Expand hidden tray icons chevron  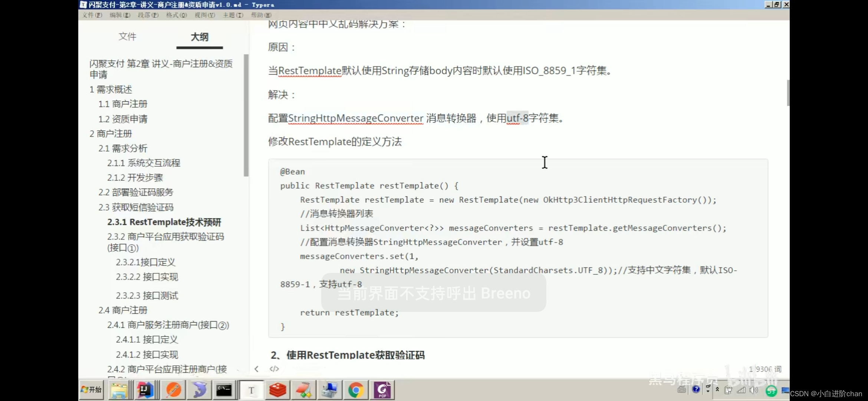[717, 389]
